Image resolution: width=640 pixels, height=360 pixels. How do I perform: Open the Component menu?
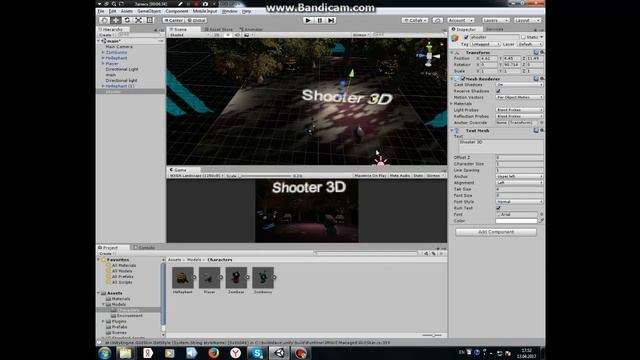[x=177, y=11]
